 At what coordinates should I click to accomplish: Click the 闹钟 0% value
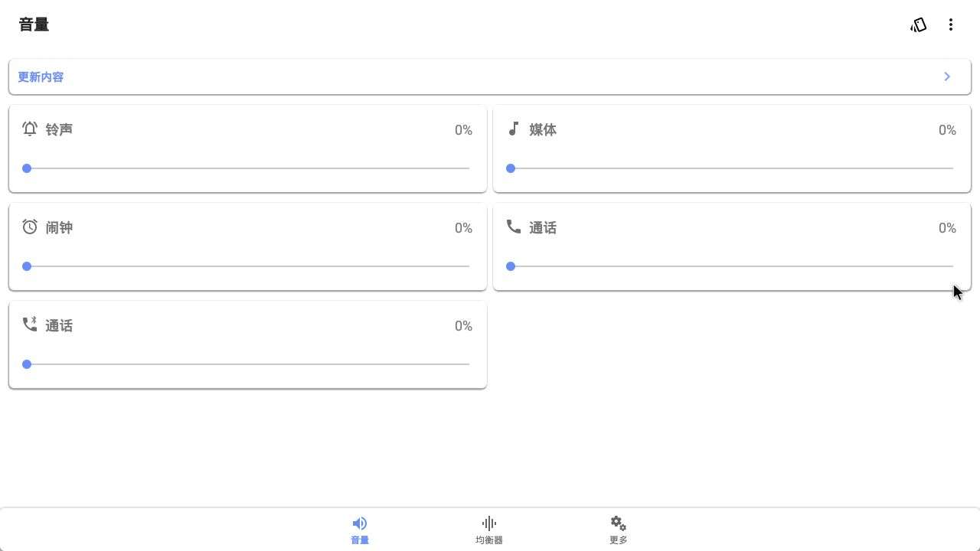(x=463, y=228)
